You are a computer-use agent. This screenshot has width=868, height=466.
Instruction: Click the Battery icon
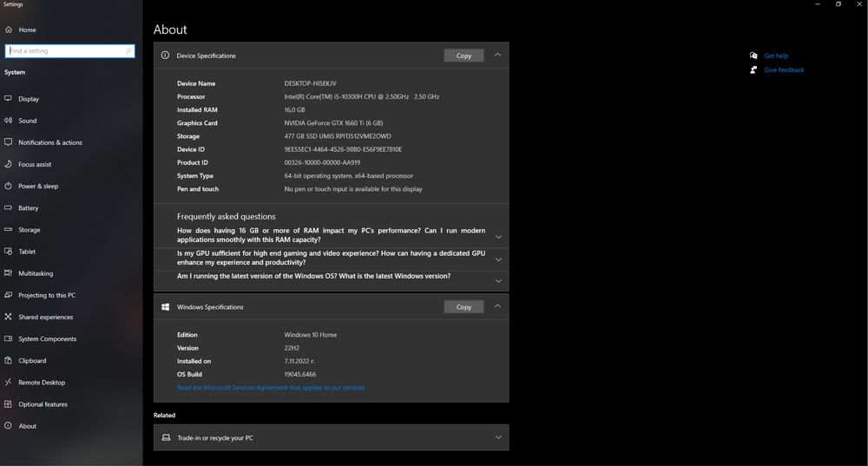pos(9,208)
